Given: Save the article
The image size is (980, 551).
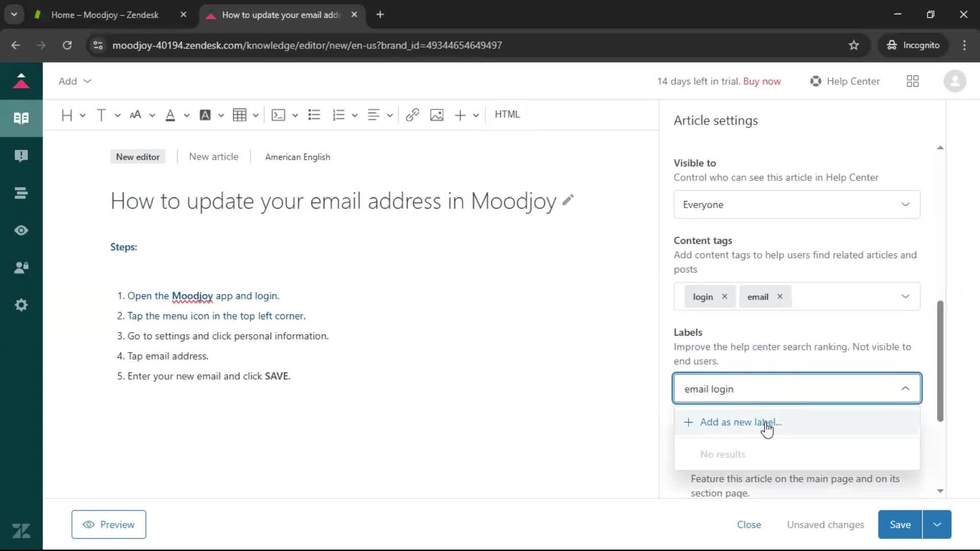Looking at the screenshot, I should tap(900, 524).
